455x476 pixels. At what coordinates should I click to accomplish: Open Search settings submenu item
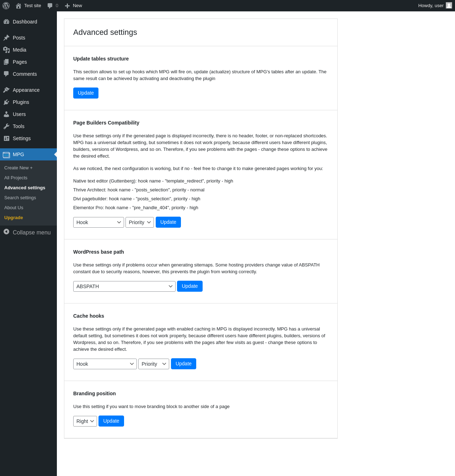pyautogui.click(x=20, y=198)
